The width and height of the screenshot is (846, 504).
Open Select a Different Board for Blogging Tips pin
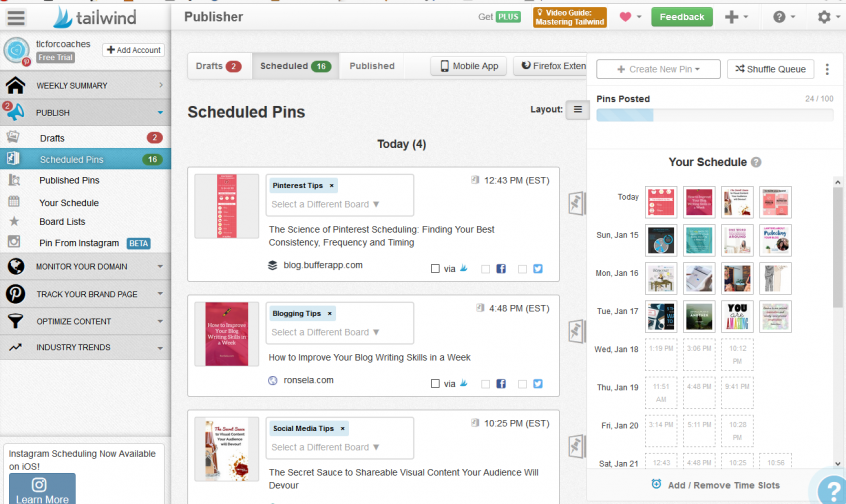[x=325, y=332]
